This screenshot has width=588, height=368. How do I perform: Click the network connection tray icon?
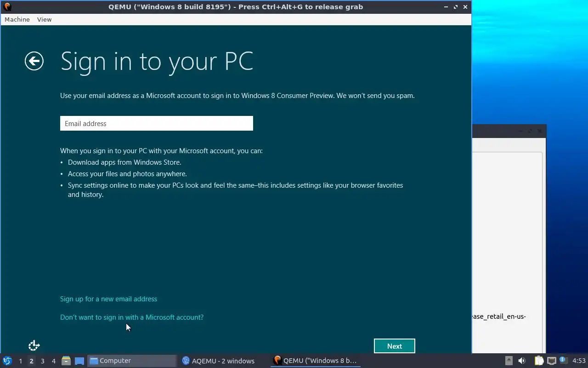pyautogui.click(x=551, y=361)
